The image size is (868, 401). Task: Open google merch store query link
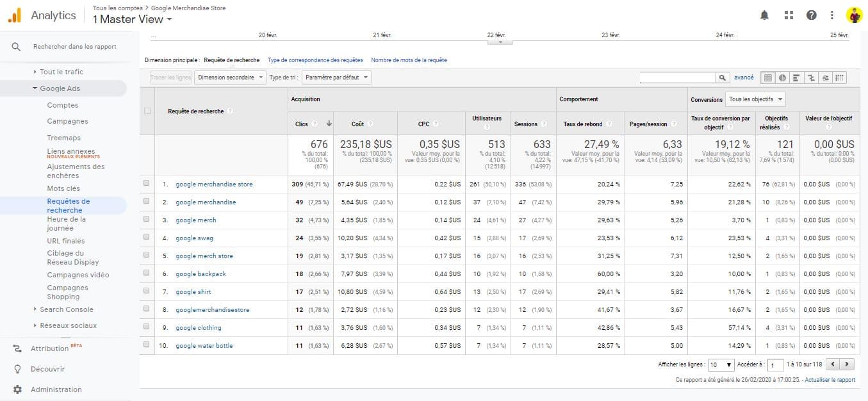coord(204,256)
